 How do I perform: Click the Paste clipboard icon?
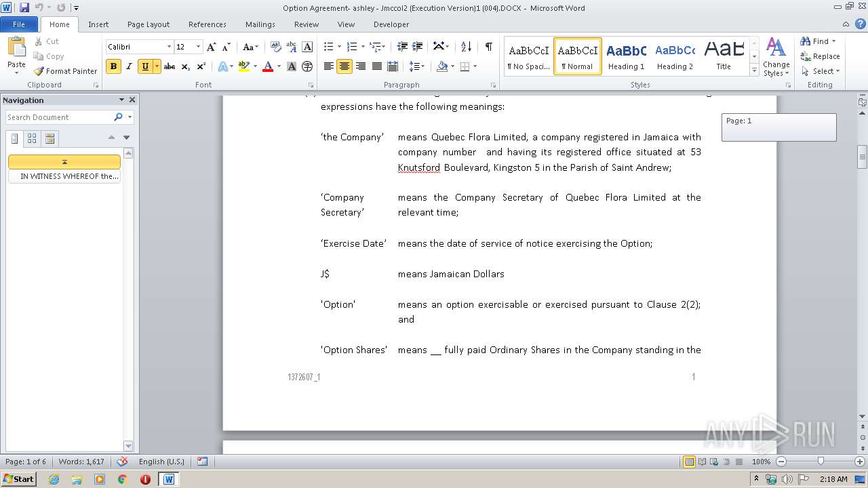point(16,47)
